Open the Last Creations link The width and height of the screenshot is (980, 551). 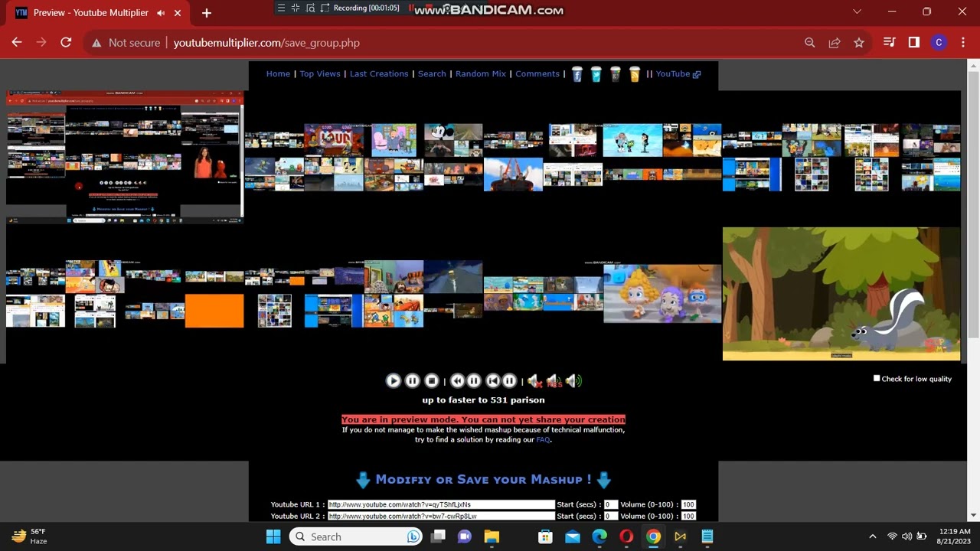379,74
